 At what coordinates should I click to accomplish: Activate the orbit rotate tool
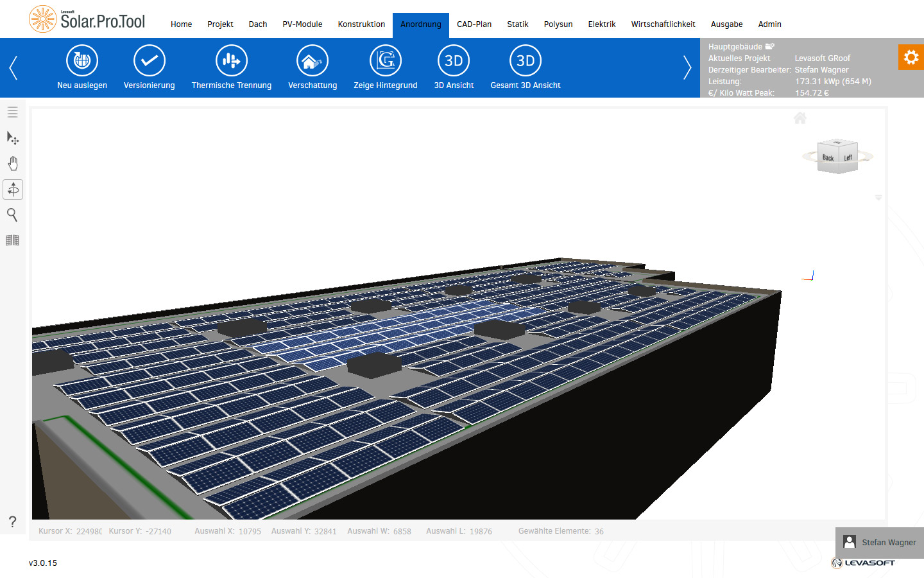[13, 189]
